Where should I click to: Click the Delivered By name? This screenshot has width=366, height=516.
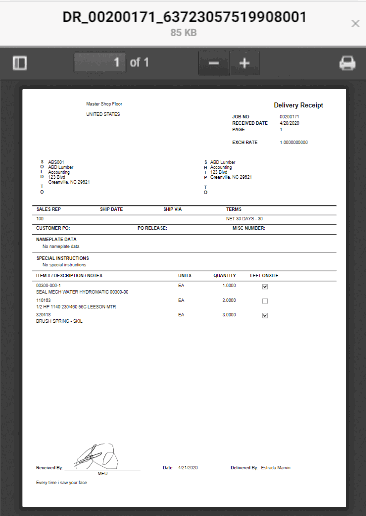pyautogui.click(x=275, y=468)
